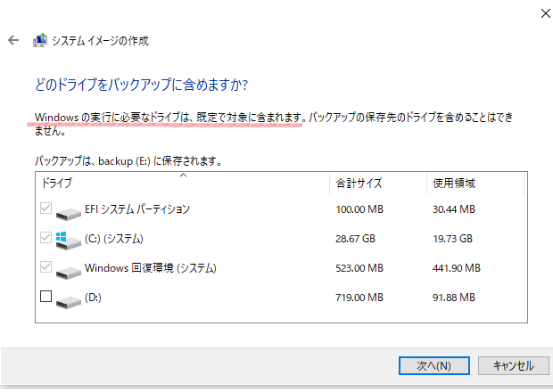Click the system image wizard icon
This screenshot has height=392, width=553.
point(40,40)
